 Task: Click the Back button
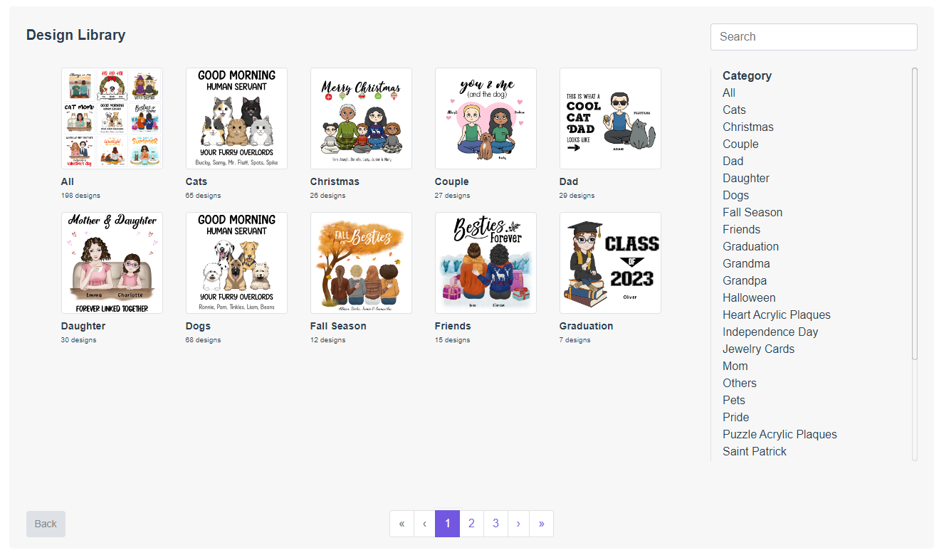pyautogui.click(x=46, y=523)
